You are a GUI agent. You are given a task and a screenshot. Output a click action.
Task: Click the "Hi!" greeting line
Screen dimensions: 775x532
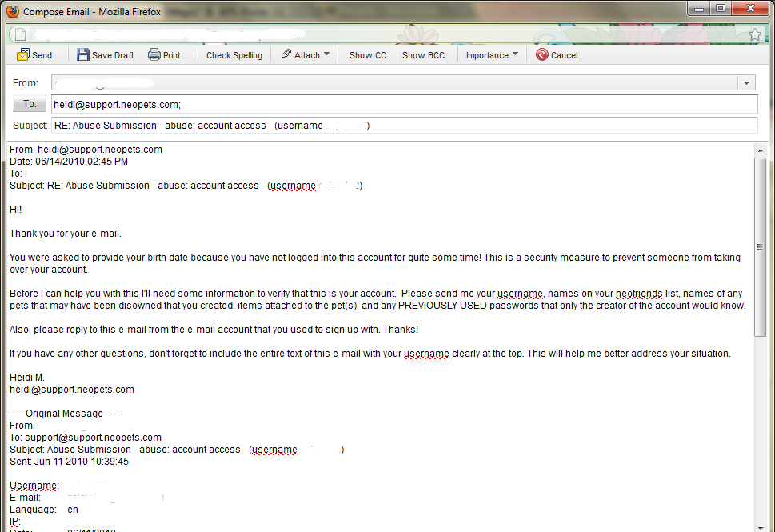tap(15, 209)
